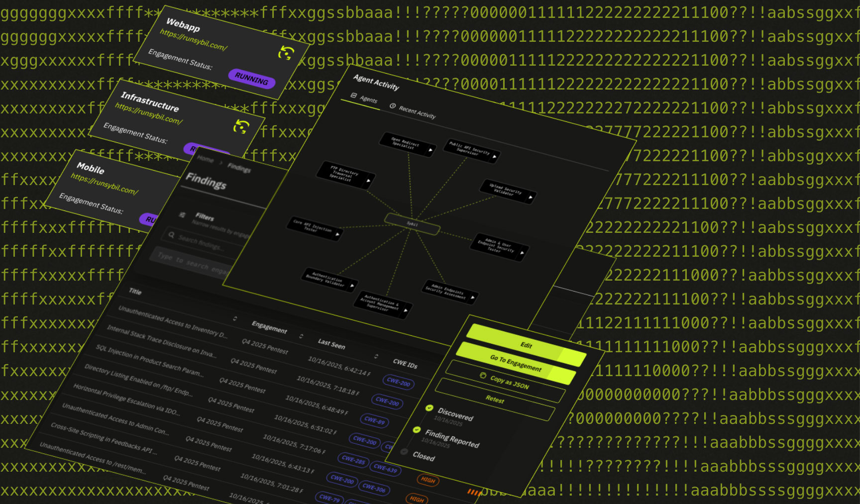Click the Webapp card agent sync icon
The image size is (860, 504).
(286, 53)
